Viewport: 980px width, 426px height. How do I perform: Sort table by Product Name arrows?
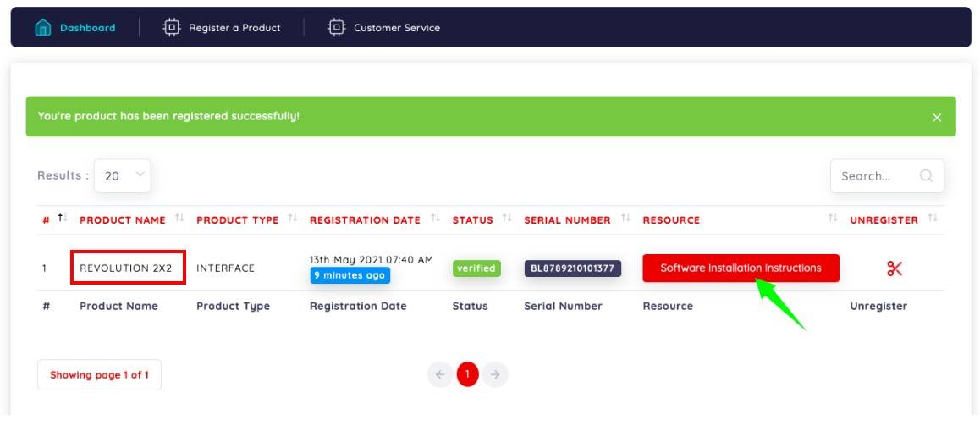coord(180,218)
